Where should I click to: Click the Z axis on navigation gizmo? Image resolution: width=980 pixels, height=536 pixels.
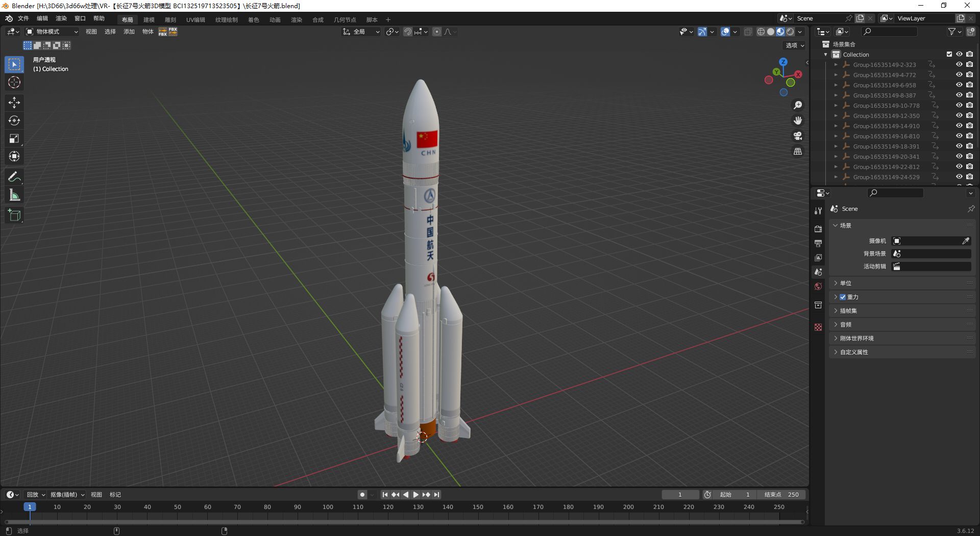click(783, 62)
